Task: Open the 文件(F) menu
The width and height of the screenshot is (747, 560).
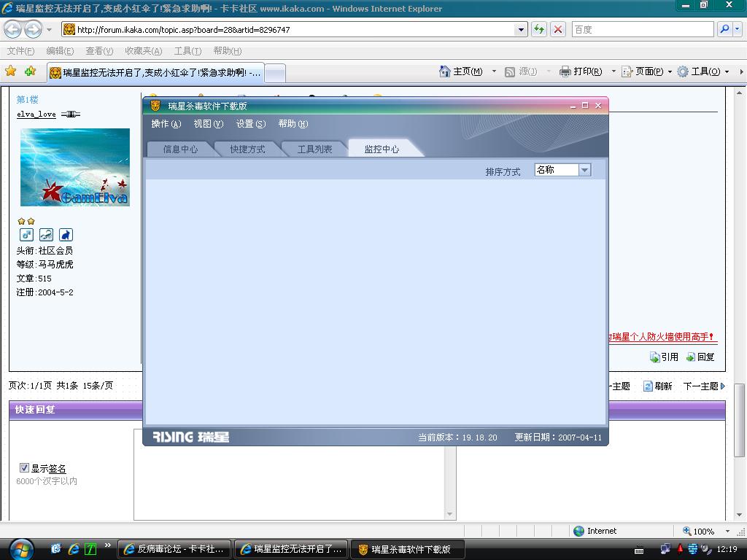Action: (x=20, y=51)
